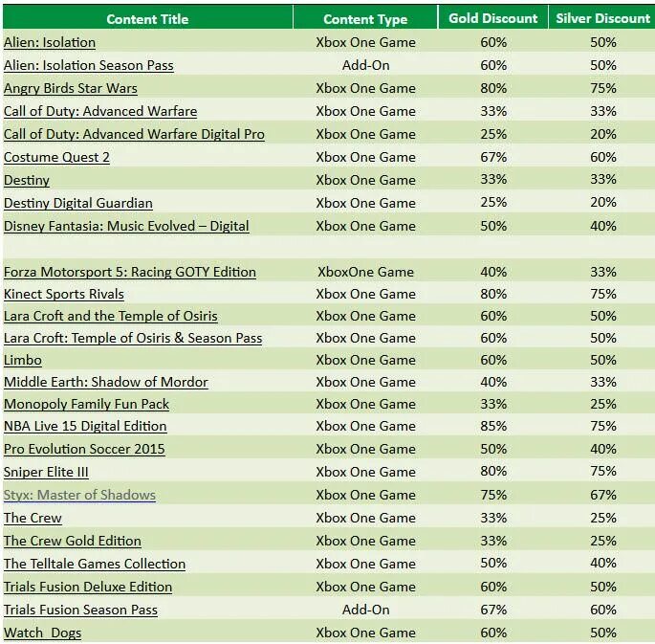Click the Silver Discount column header
Viewport: 655px width, 644px height.
(602, 18)
